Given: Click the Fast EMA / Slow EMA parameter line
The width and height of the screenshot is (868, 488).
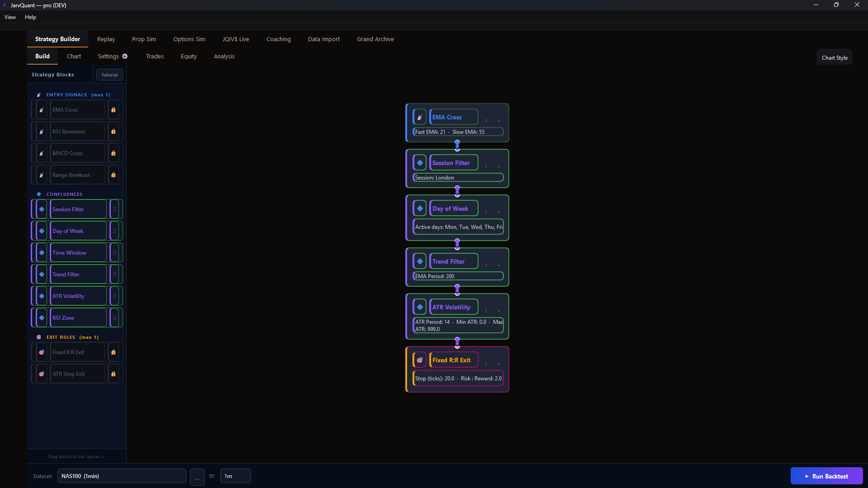Looking at the screenshot, I should (458, 132).
